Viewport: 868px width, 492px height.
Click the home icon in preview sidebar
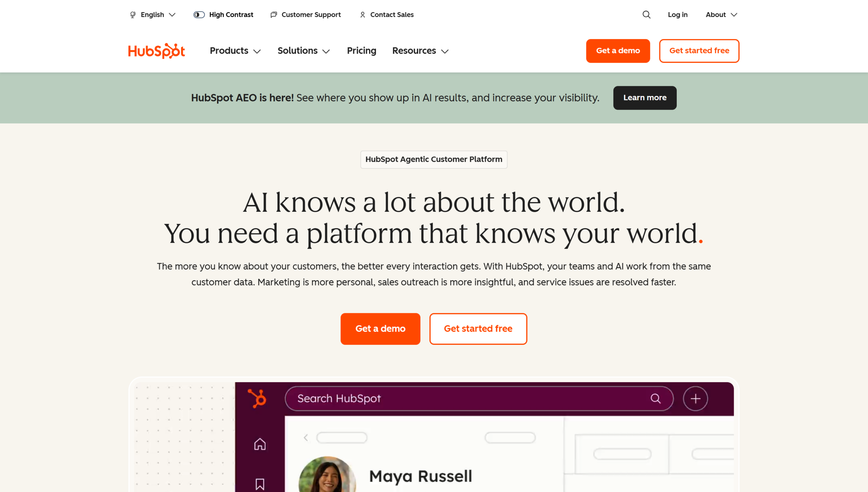260,444
